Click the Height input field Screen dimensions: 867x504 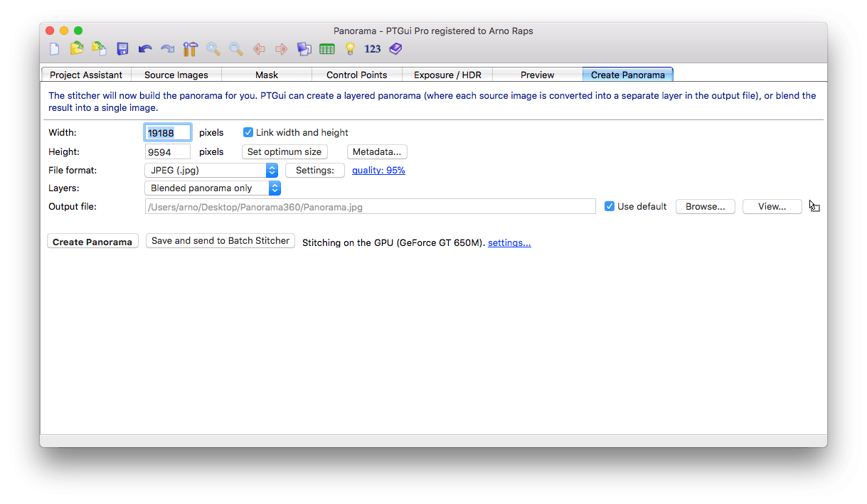(x=168, y=152)
